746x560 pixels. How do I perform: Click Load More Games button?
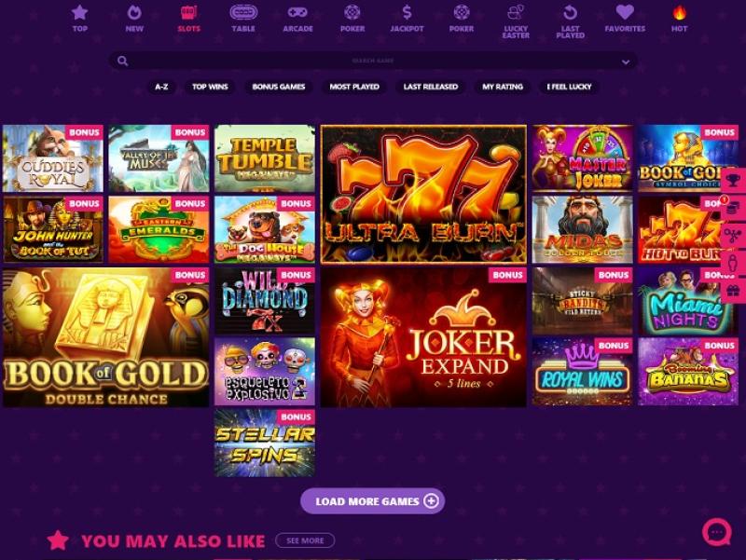(x=372, y=501)
